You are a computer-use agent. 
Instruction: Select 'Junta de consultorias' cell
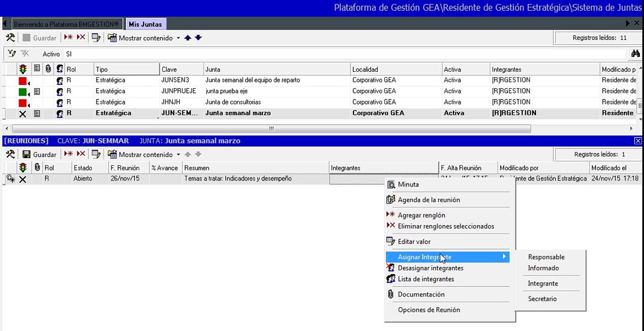pos(277,102)
